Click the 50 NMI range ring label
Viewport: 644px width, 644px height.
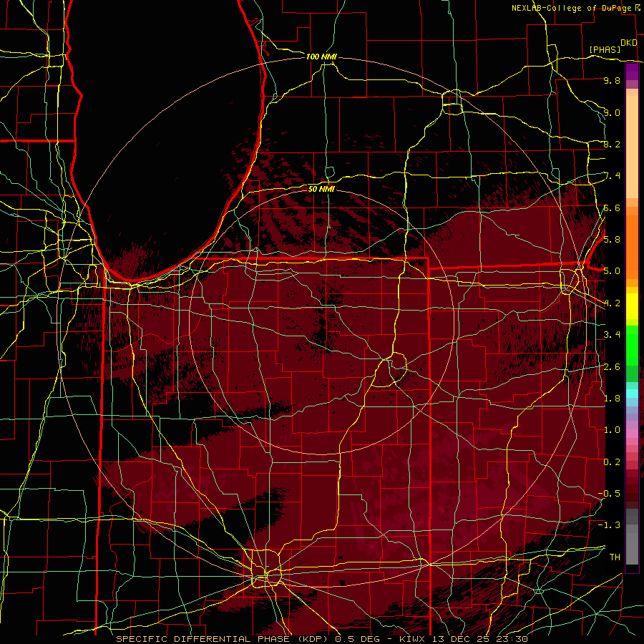click(321, 189)
